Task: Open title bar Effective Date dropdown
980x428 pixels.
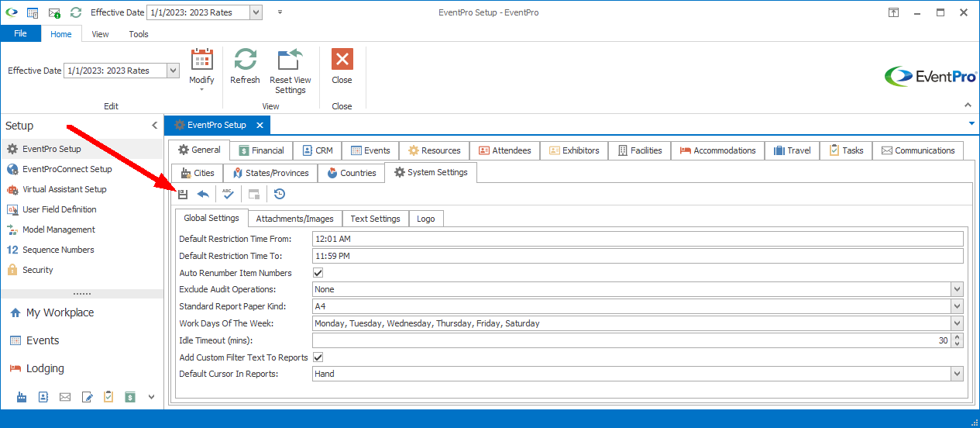Action: pos(256,12)
